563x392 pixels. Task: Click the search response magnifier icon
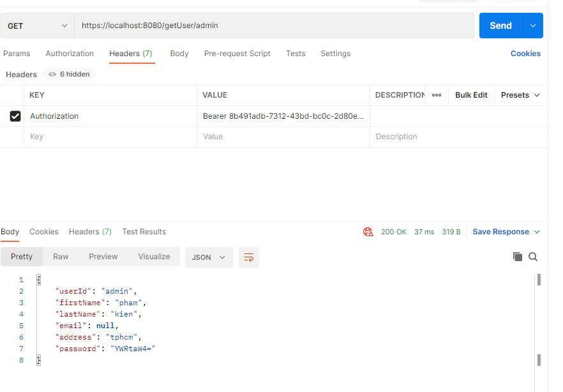(533, 257)
